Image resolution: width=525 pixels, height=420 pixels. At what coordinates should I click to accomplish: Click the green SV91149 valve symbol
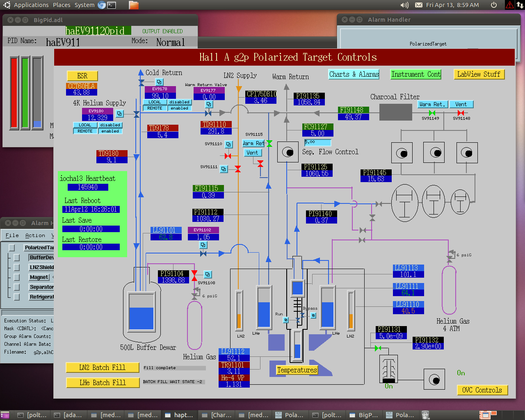(432, 113)
